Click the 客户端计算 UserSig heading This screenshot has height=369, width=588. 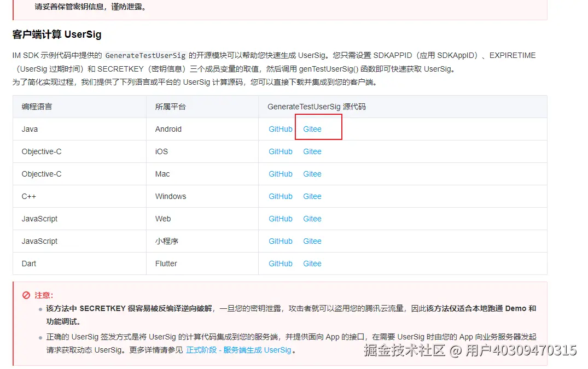(x=57, y=34)
